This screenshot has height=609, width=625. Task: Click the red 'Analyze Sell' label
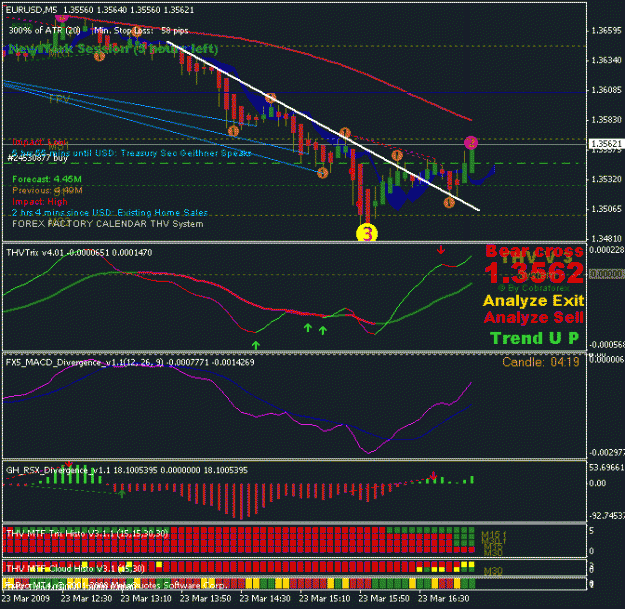click(534, 317)
